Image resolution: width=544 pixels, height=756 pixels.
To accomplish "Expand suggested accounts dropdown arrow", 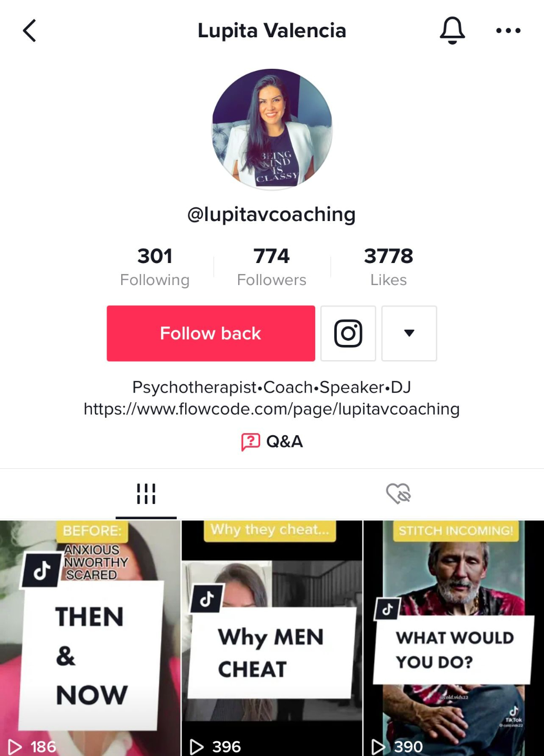I will pyautogui.click(x=409, y=333).
